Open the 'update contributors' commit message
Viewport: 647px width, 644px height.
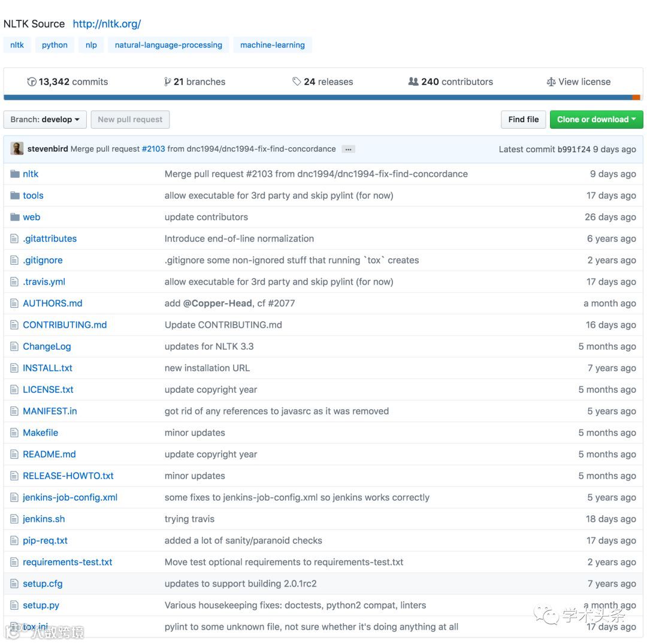pos(206,217)
